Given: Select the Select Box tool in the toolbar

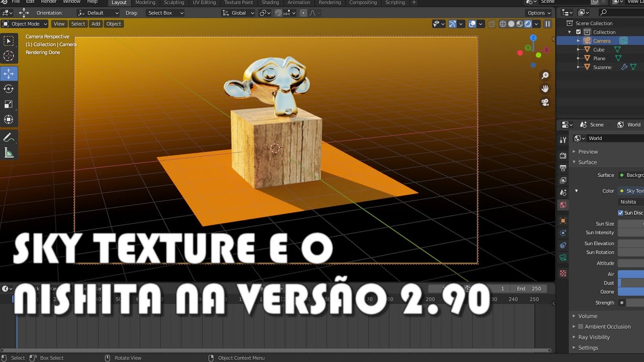Looking at the screenshot, I should 9,41.
